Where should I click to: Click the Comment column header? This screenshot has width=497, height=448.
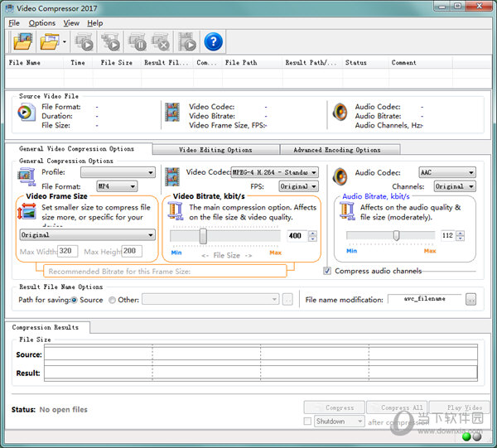click(x=420, y=63)
